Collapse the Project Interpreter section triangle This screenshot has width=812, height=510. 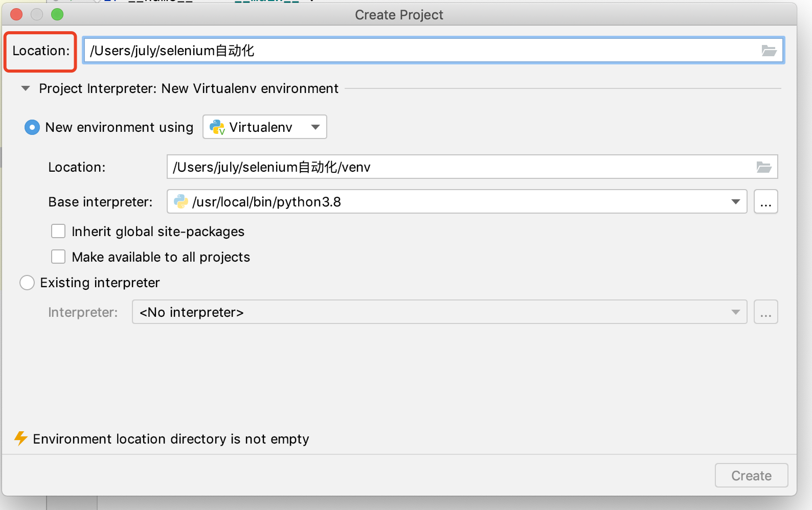click(26, 88)
